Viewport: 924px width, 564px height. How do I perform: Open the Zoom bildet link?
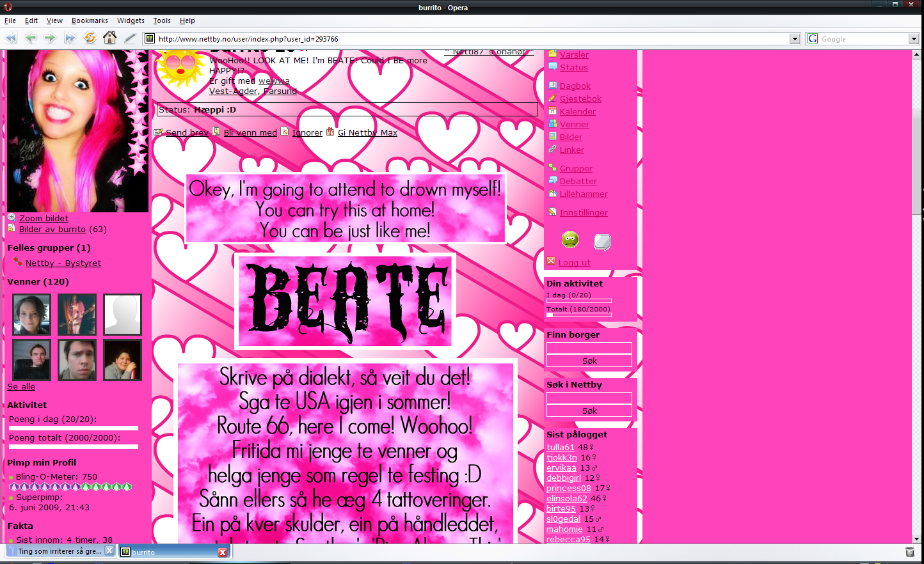(44, 218)
